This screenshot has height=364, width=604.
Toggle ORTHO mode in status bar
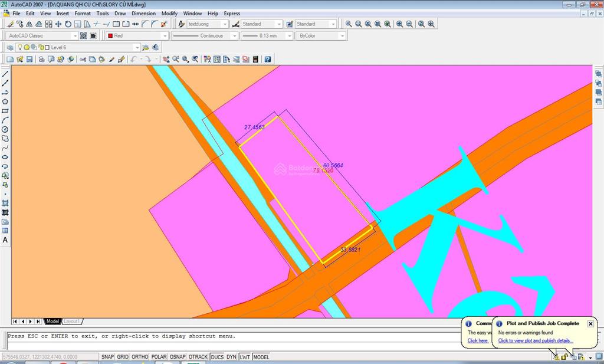tap(140, 357)
